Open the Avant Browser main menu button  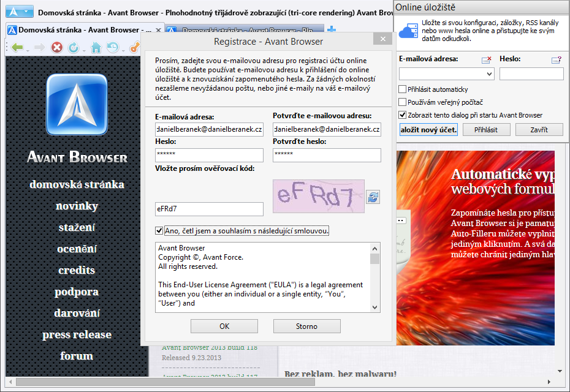pyautogui.click(x=20, y=12)
